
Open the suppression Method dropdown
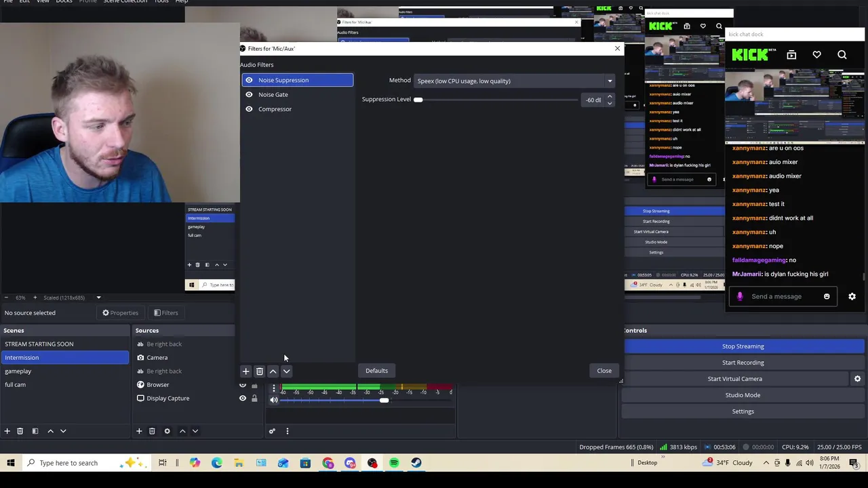tap(514, 81)
